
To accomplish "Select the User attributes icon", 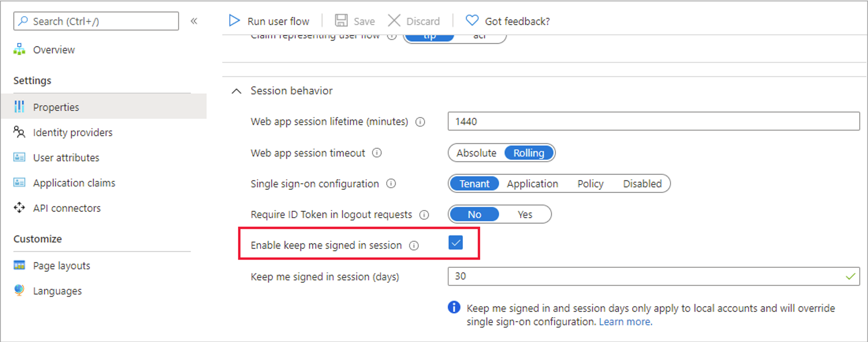I will (x=19, y=157).
